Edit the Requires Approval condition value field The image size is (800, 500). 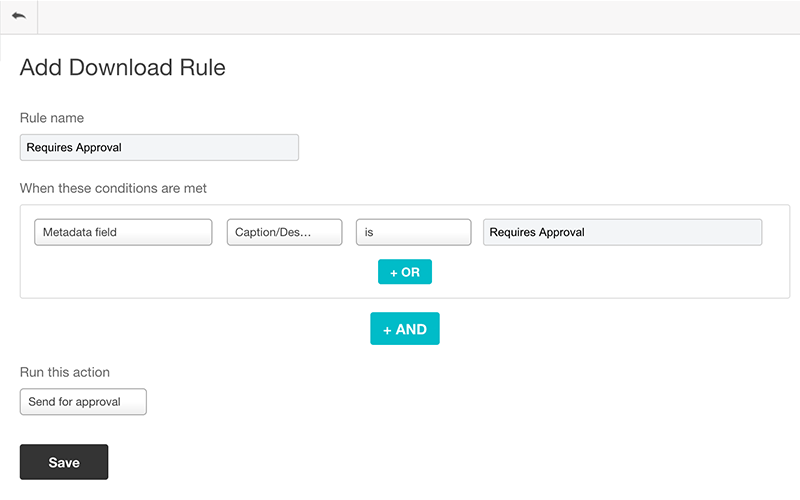pyautogui.click(x=622, y=232)
